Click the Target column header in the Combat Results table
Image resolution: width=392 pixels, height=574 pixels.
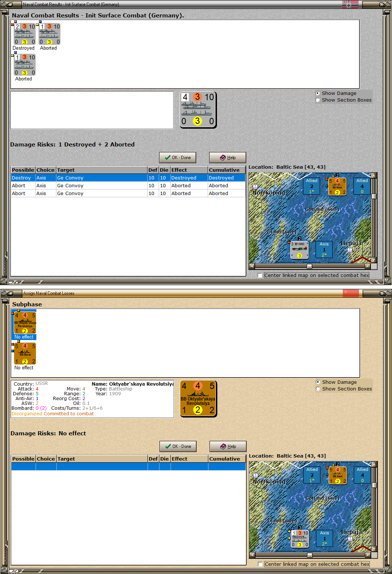coord(102,170)
